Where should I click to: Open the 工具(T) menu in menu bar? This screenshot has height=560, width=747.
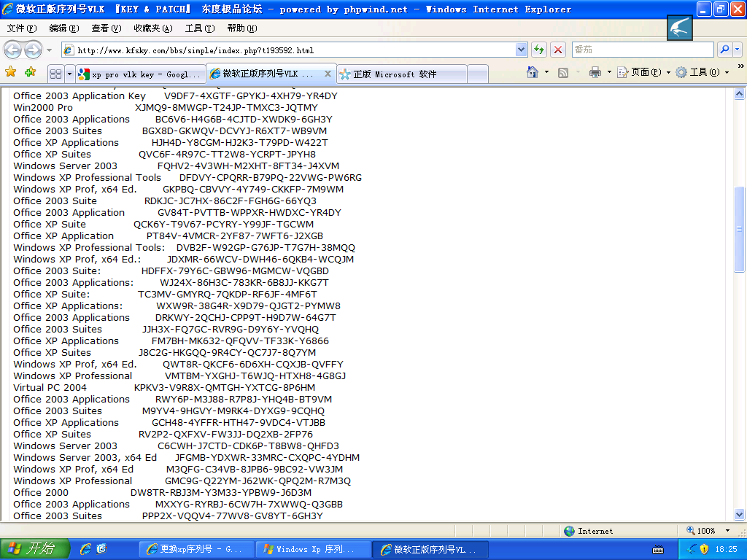[200, 28]
